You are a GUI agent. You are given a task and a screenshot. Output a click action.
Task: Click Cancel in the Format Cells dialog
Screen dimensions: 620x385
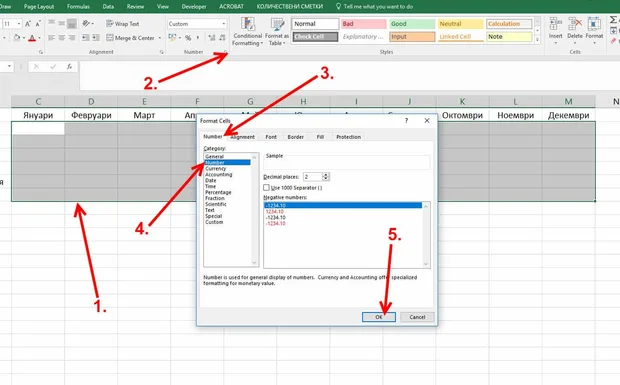pos(417,317)
